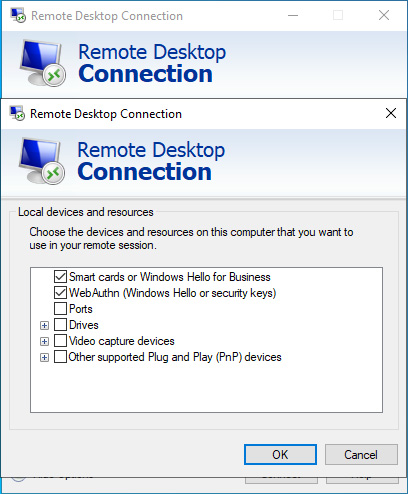Click the empty area of the devices list box
The image size is (408, 494).
207,388
